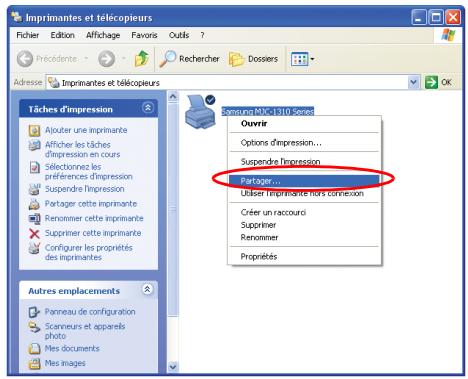This screenshot has width=468, height=379.
Task: Click sidebar Suspendre l'impression icon
Action: (34, 189)
